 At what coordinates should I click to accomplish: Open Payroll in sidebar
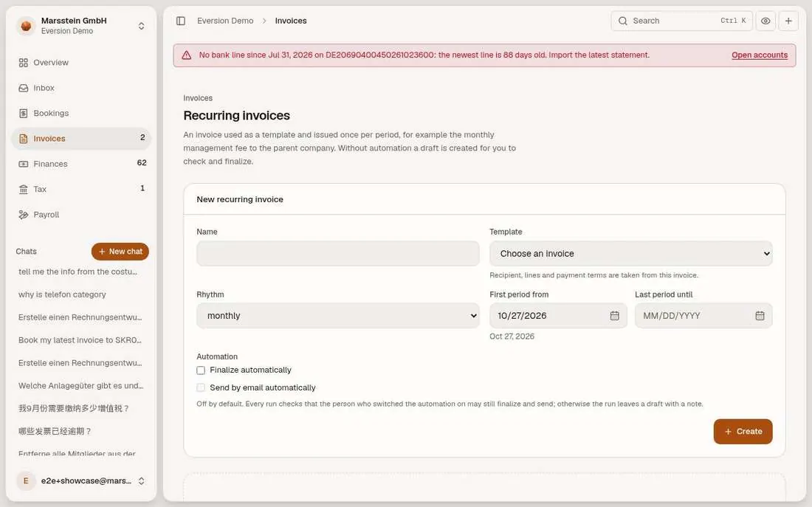tap(81, 215)
